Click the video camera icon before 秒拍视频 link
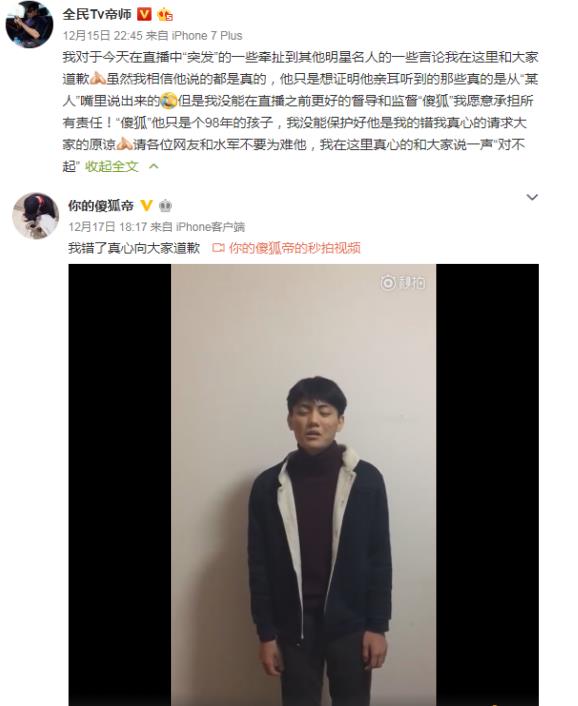 [218, 248]
